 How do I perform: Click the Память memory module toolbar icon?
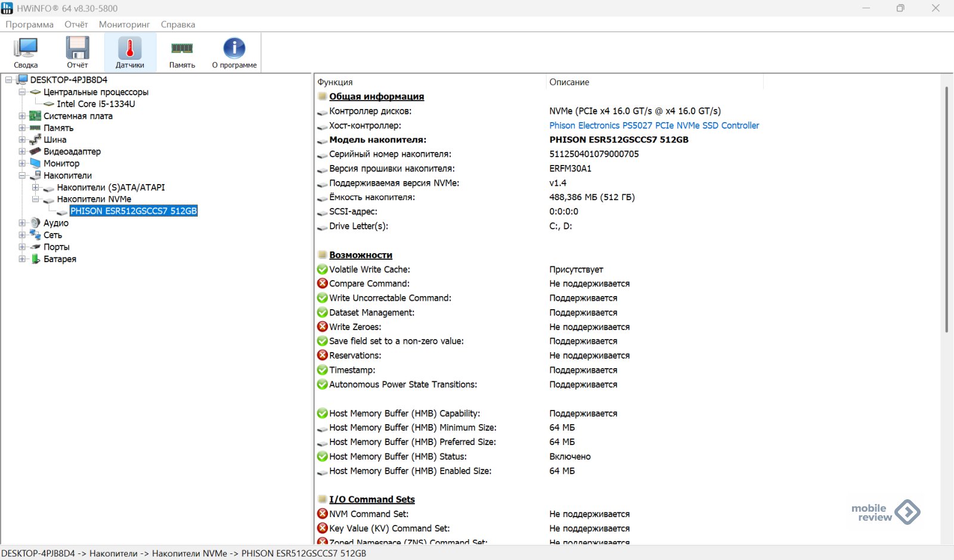coord(182,52)
